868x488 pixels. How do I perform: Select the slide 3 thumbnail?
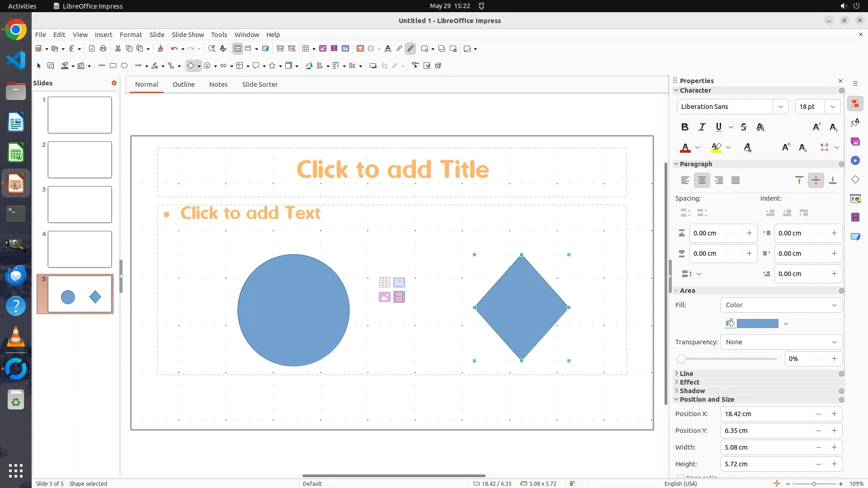pyautogui.click(x=80, y=204)
